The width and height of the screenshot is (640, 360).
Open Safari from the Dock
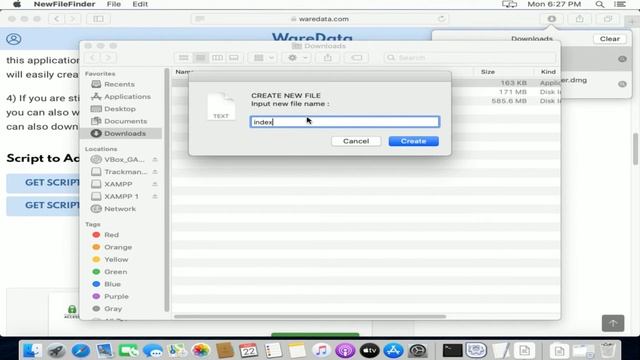click(80, 350)
